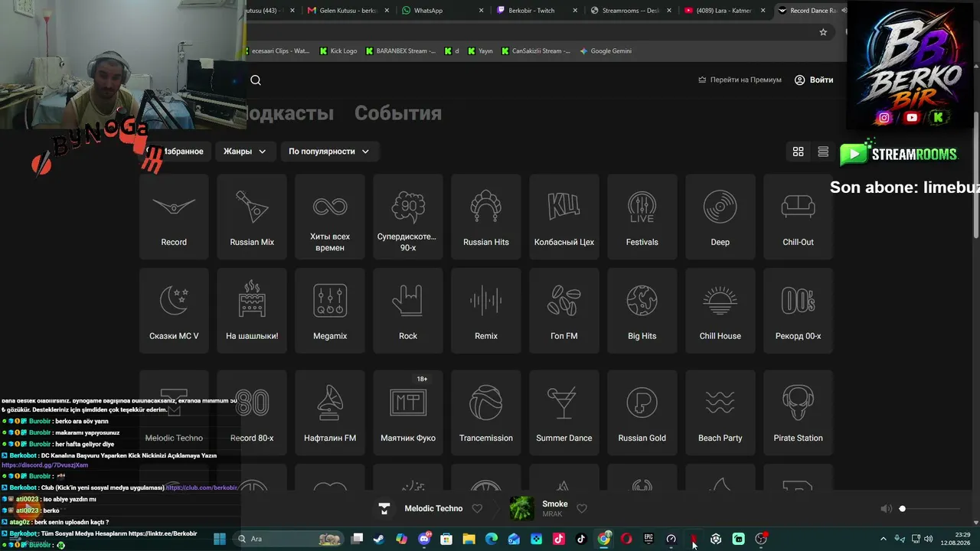
Task: Focus the Windows taskbar Ara search box
Action: [x=288, y=539]
